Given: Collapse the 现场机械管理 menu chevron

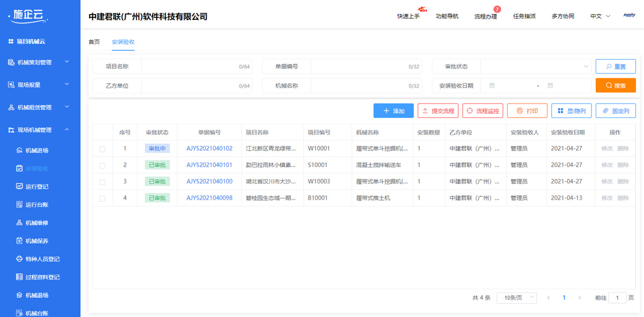Looking at the screenshot, I should point(67,130).
